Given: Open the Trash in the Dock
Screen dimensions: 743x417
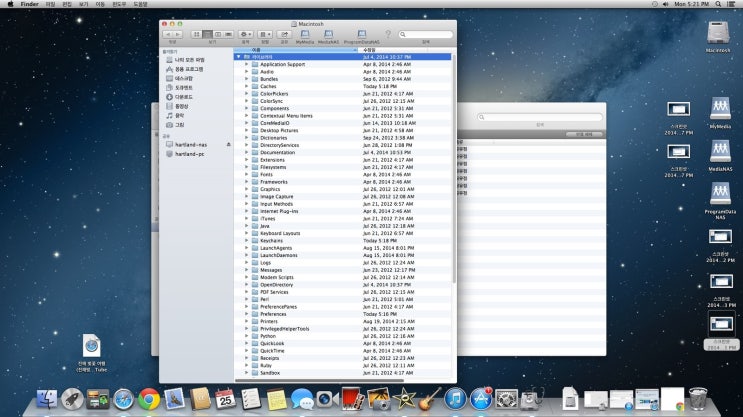Looking at the screenshot, I should [698, 399].
